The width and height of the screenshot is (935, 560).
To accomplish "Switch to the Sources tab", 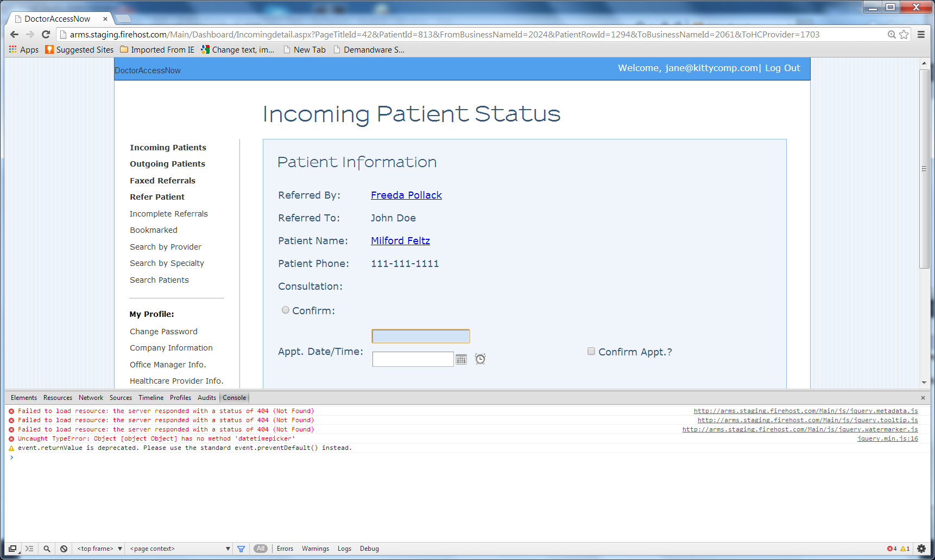I will pyautogui.click(x=121, y=398).
